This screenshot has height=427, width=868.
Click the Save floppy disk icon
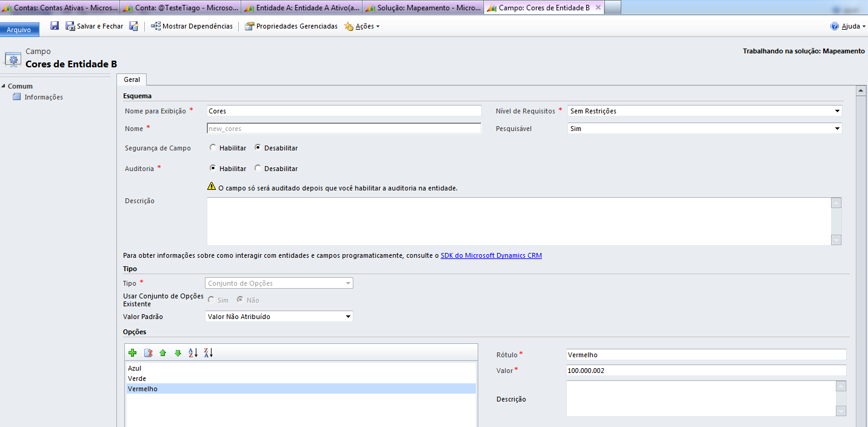click(55, 26)
